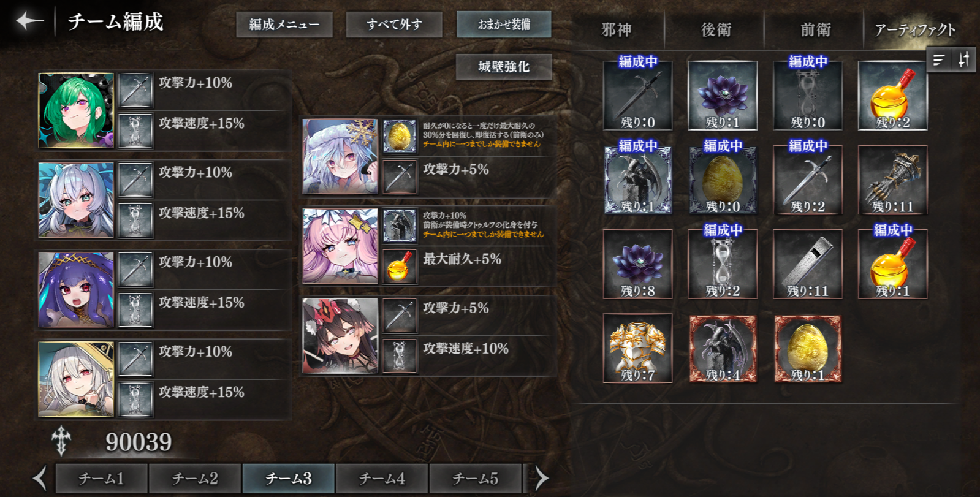Open the 後衛 tab
The image size is (980, 497).
point(716,29)
